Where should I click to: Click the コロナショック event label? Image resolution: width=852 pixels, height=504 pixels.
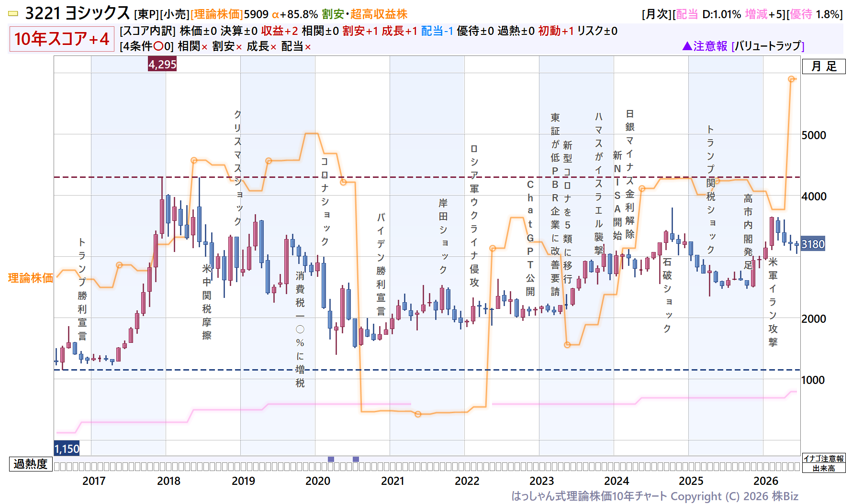pos(325,201)
